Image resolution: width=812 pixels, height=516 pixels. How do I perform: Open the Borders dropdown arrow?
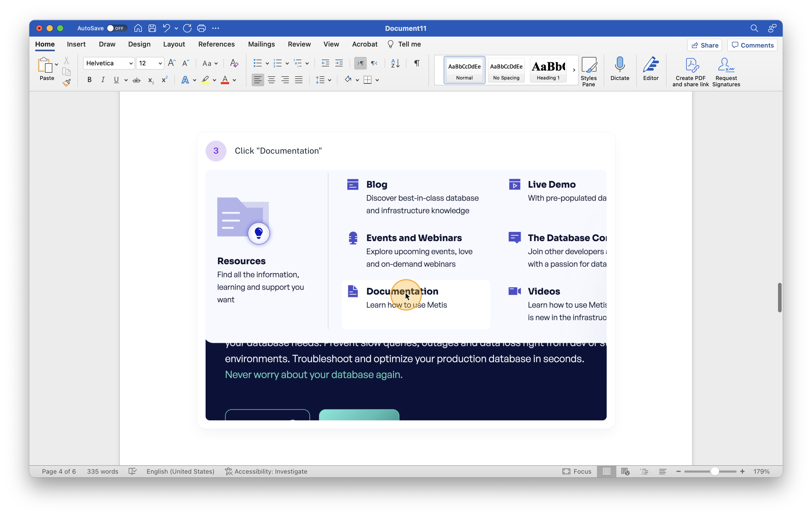coord(377,80)
